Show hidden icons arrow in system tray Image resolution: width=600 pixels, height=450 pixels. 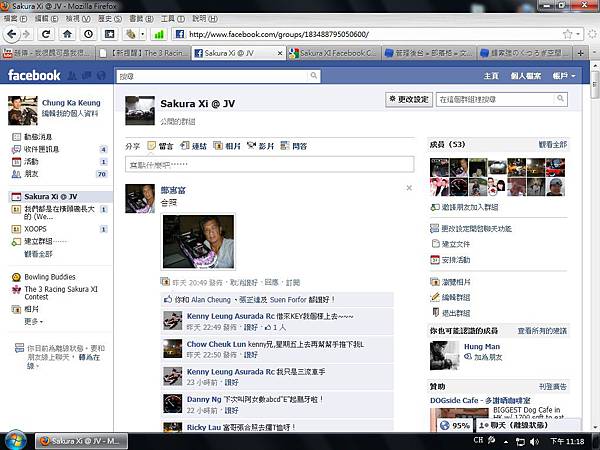[x=506, y=442]
